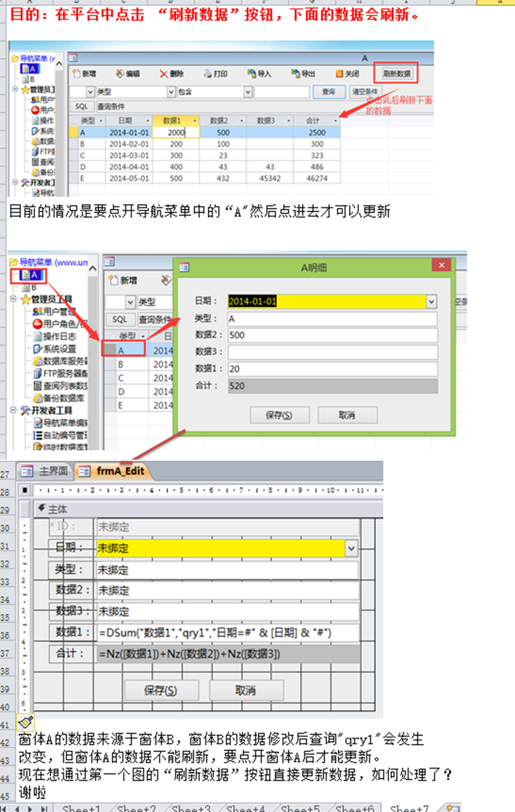This screenshot has height=812, width=515.
Task: Click the DSum expression field for 数据1
Action: click(x=226, y=633)
